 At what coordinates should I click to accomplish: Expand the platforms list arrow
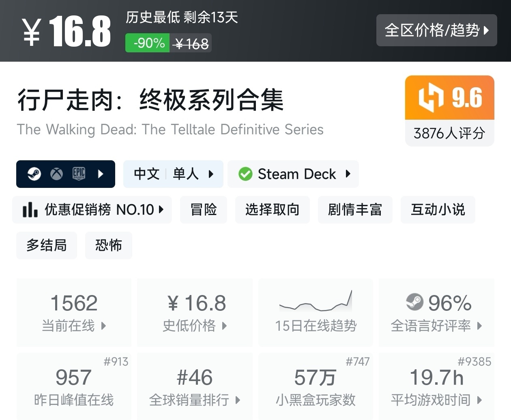[101, 174]
